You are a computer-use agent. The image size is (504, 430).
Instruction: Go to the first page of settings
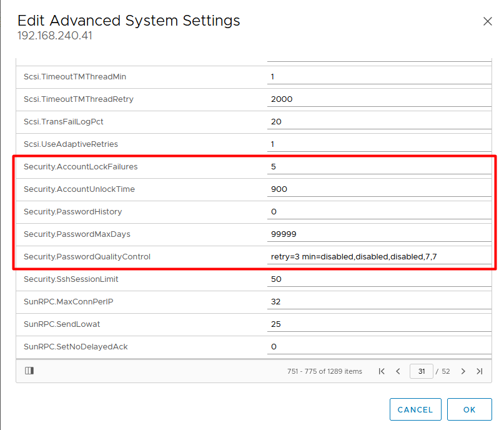pos(382,371)
